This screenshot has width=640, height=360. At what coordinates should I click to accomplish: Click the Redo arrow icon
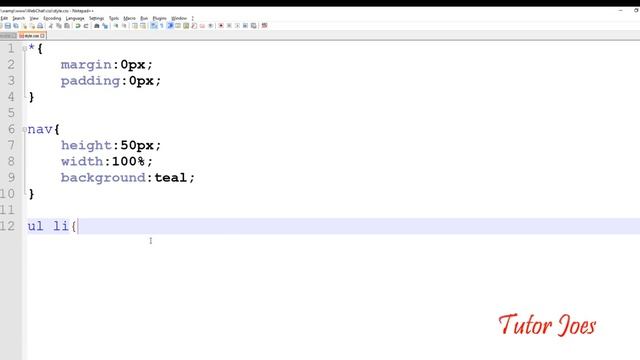pyautogui.click(x=86, y=26)
